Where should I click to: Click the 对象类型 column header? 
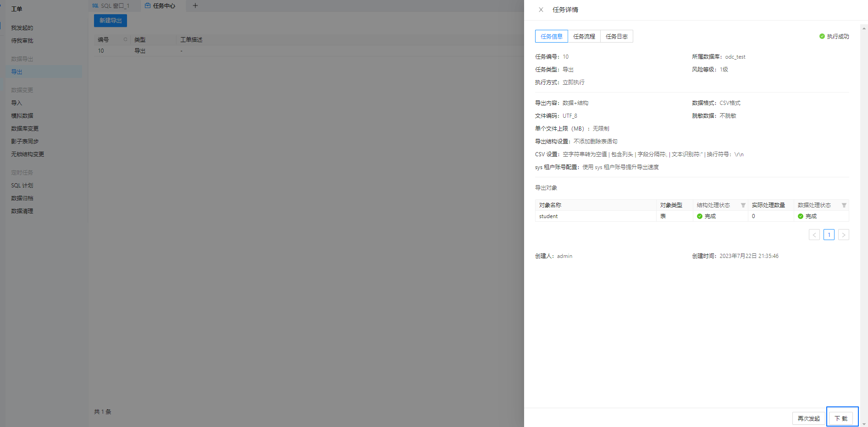674,205
